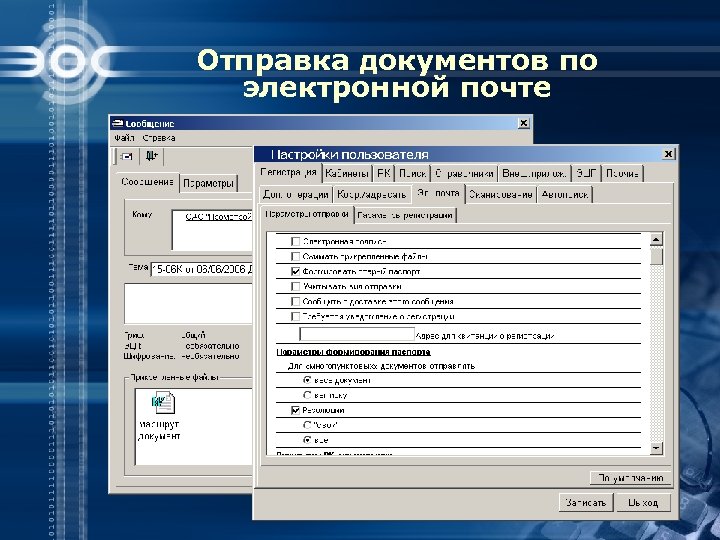
Task: Toggle the Электронная подпись checkbox
Action: (x=296, y=242)
